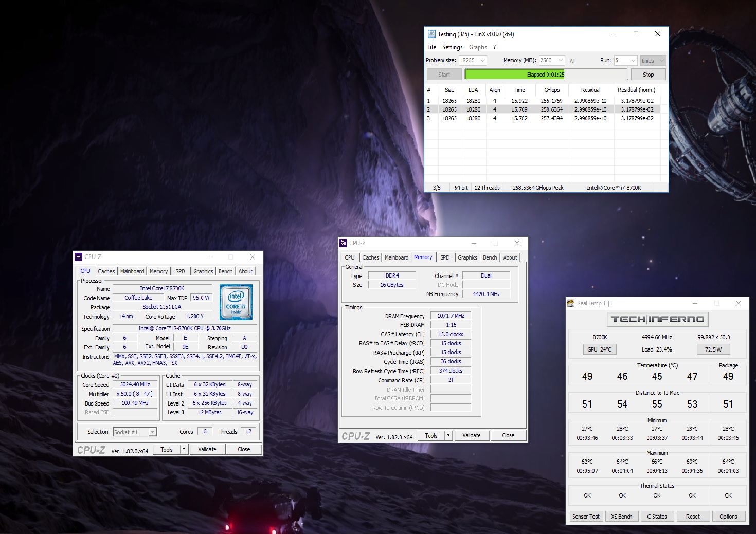Click the LinX title bar app icon
This screenshot has height=534, width=756.
[x=431, y=34]
